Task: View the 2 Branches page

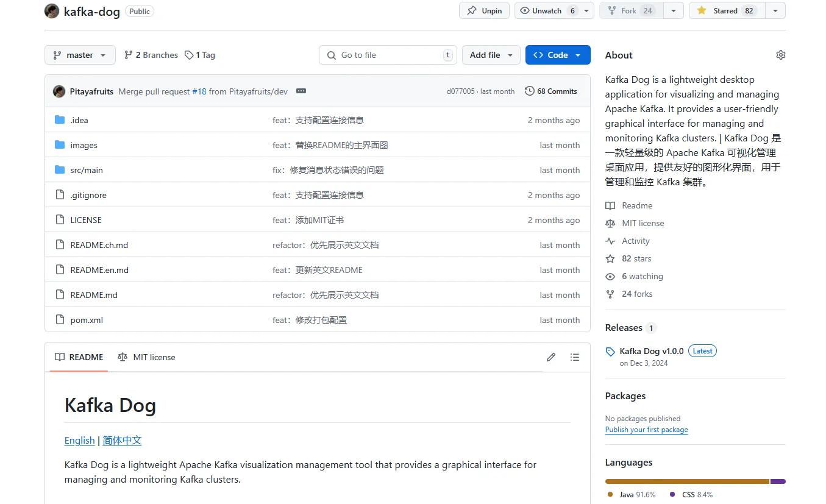Action: [x=151, y=55]
